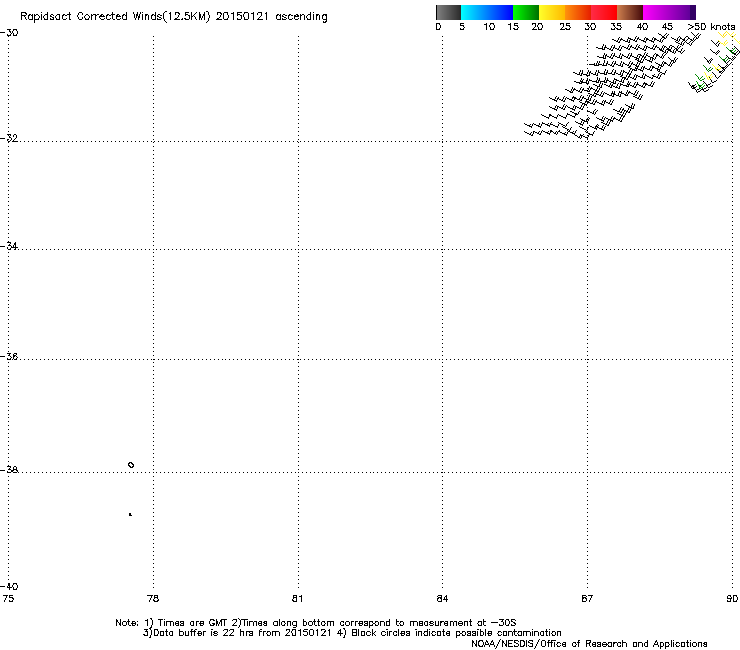This screenshot has height=650, width=740.
Task: Click the orange 25-30 knots color band
Action: (x=578, y=12)
